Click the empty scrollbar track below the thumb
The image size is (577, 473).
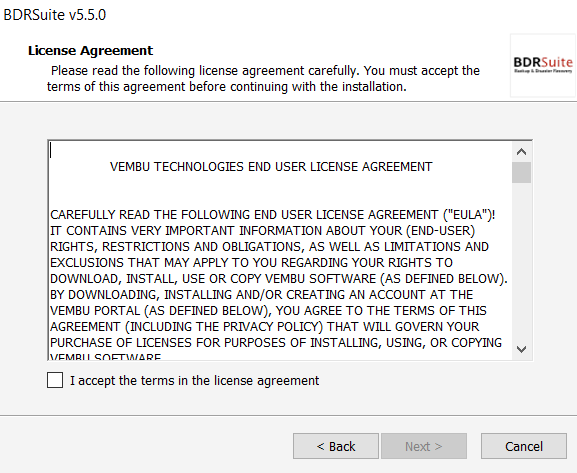tap(521, 261)
